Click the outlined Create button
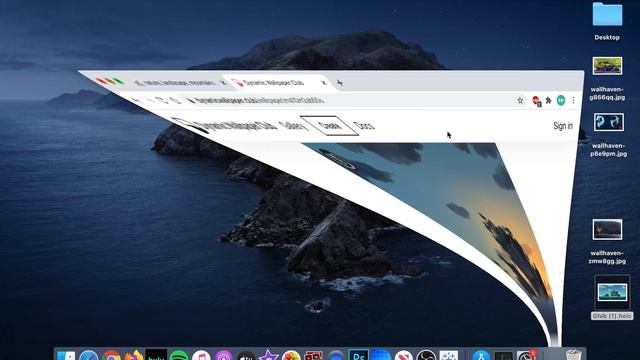The width and height of the screenshot is (640, 360). pyautogui.click(x=330, y=125)
